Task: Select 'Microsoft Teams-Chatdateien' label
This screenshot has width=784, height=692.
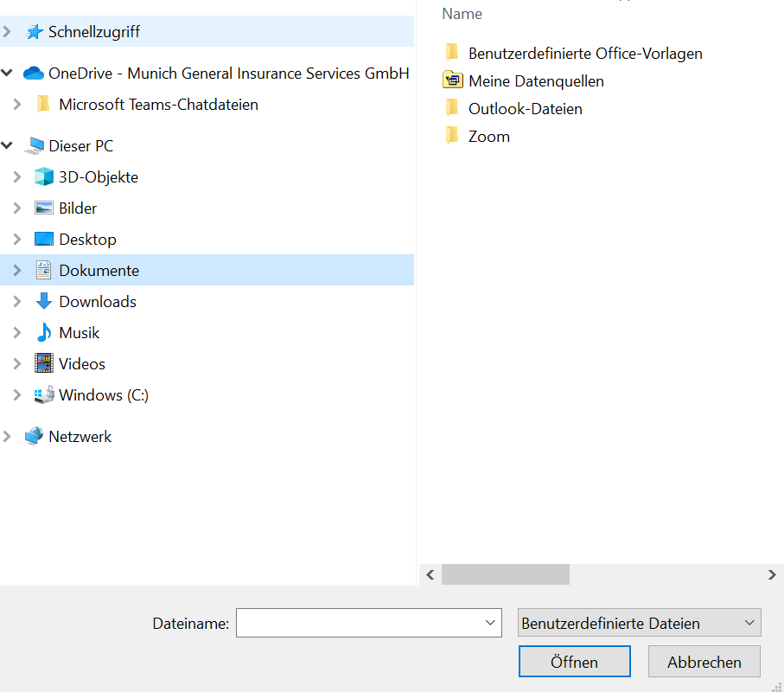Action: [x=158, y=105]
